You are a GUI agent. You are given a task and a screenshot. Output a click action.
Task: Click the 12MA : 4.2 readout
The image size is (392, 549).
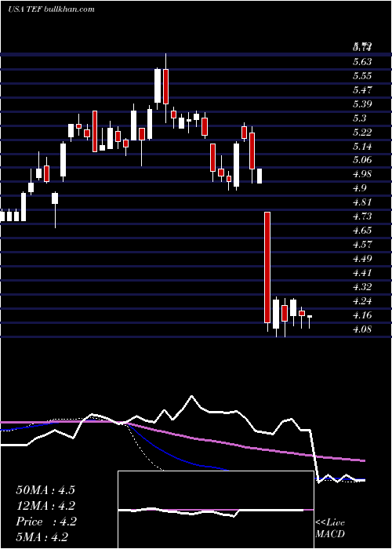pyautogui.click(x=45, y=506)
